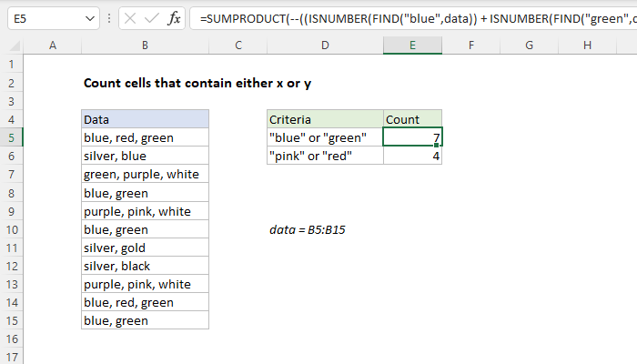Select the "pink" or "red" criteria cell
637x364 pixels.
pyautogui.click(x=325, y=156)
